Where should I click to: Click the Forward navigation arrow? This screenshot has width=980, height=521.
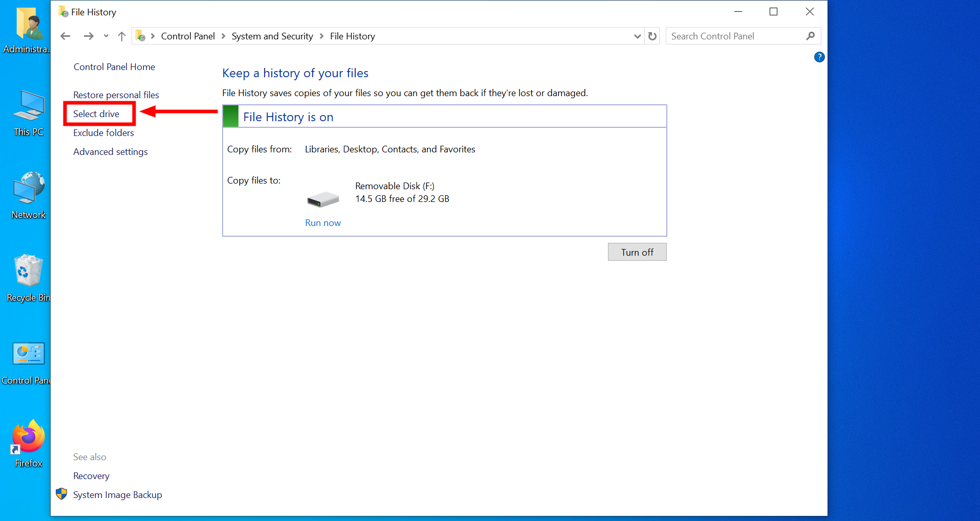(x=89, y=36)
